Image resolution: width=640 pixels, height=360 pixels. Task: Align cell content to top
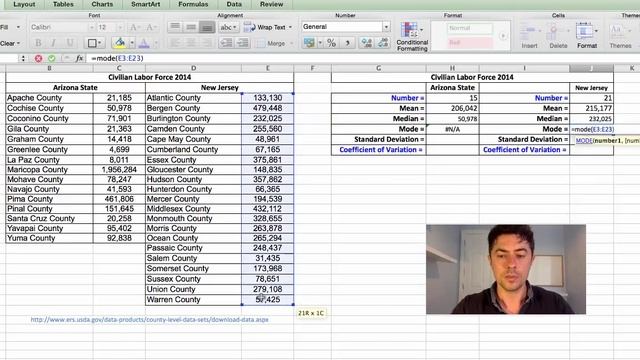[175, 27]
